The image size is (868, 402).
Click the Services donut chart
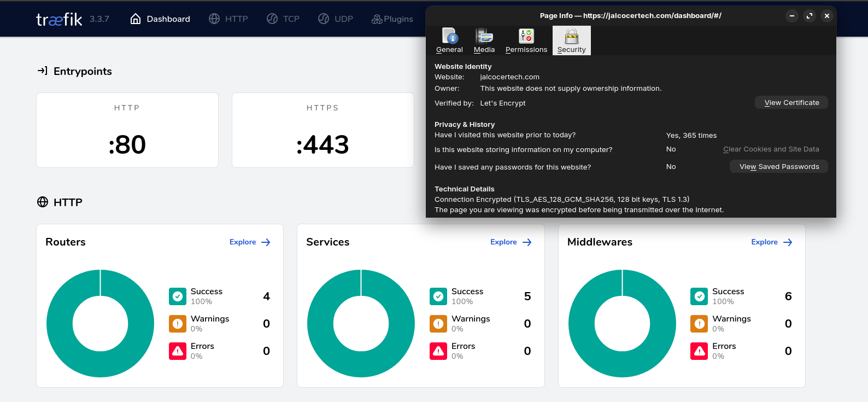pyautogui.click(x=361, y=323)
